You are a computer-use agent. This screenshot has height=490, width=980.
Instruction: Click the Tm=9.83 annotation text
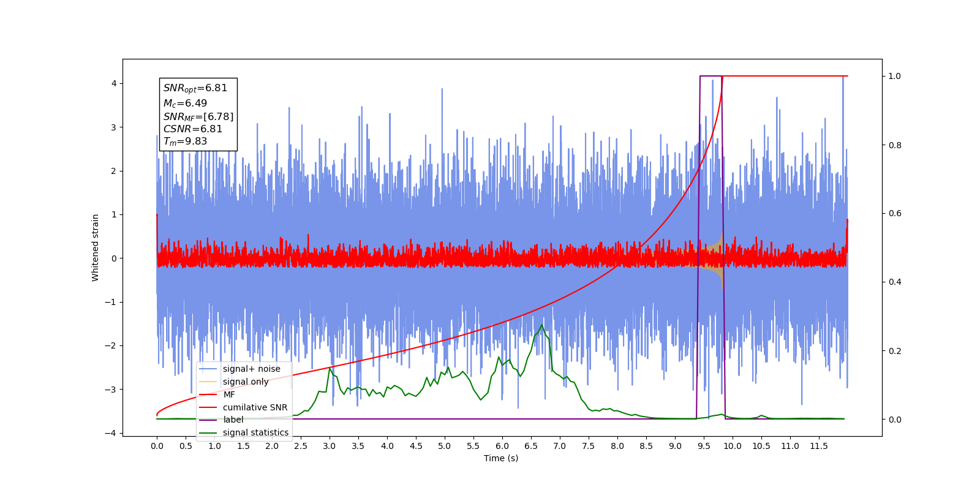pos(185,141)
